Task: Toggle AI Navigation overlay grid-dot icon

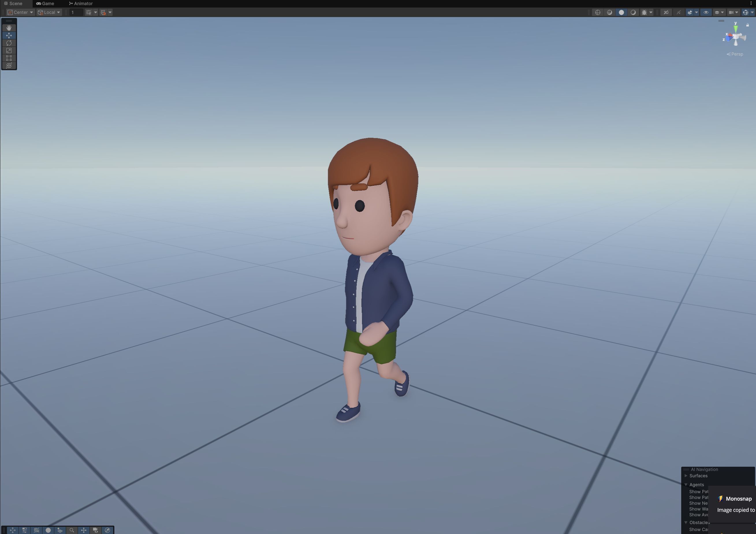Action: coord(60,530)
